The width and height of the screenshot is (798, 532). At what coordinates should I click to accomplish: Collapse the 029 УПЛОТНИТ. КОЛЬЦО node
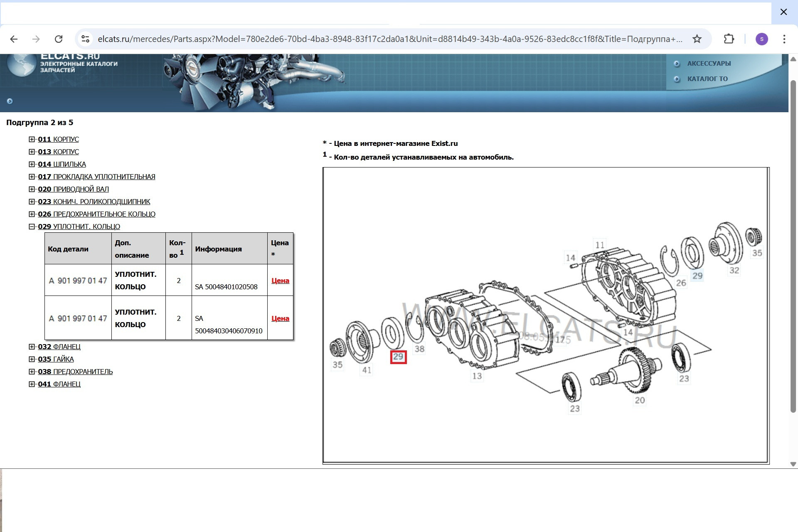click(32, 227)
